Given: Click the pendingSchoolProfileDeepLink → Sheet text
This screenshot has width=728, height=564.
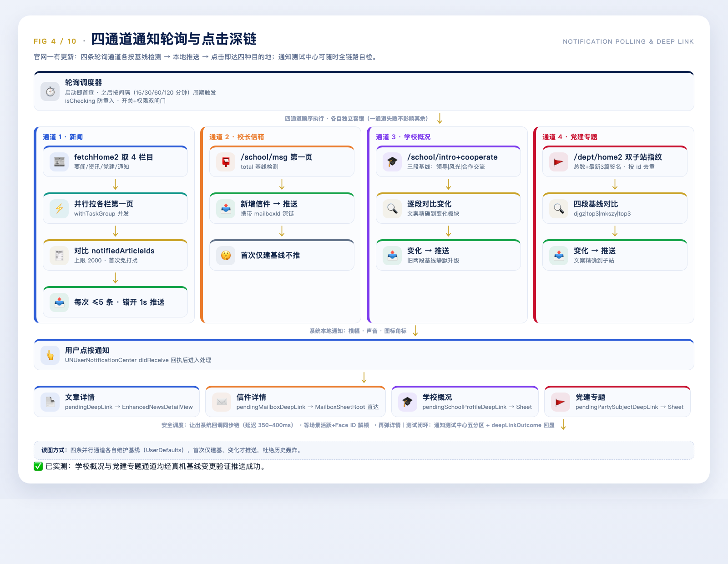Looking at the screenshot, I should [477, 407].
